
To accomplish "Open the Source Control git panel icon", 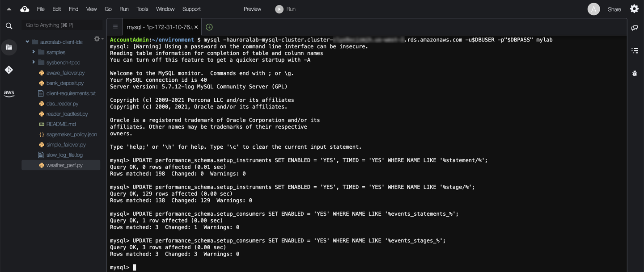I will [x=9, y=70].
